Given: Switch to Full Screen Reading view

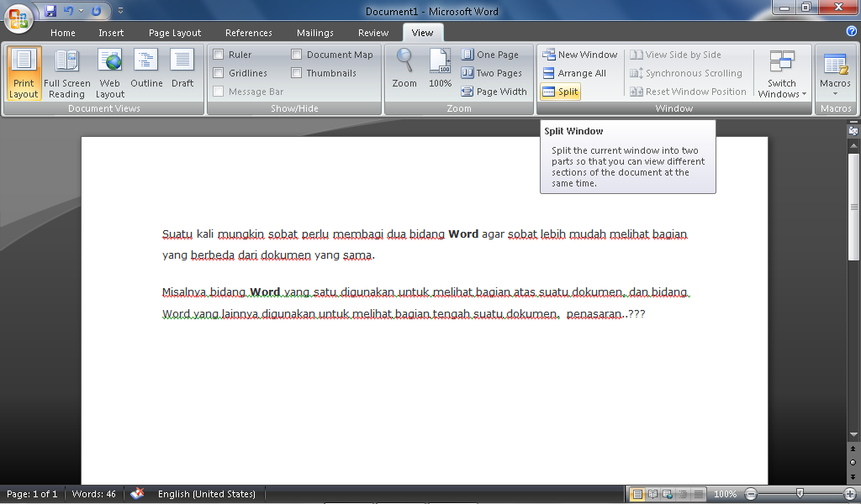Looking at the screenshot, I should [x=67, y=73].
